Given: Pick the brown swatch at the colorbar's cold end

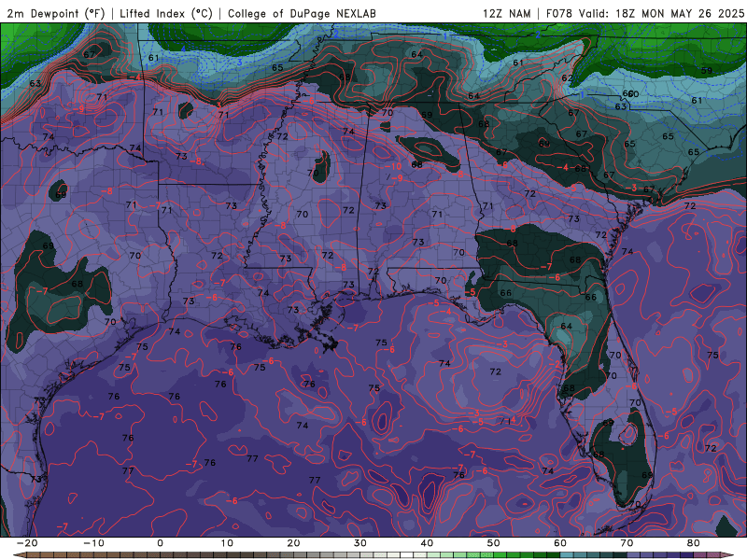Looking at the screenshot, I should (34, 555).
